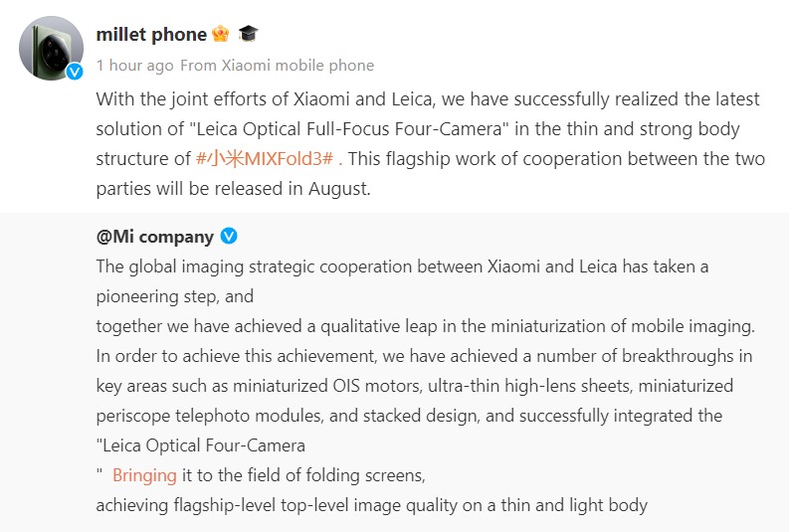Click the "Leica Optical Four-Camera" line in the repost
This screenshot has height=532, width=789.
201,445
